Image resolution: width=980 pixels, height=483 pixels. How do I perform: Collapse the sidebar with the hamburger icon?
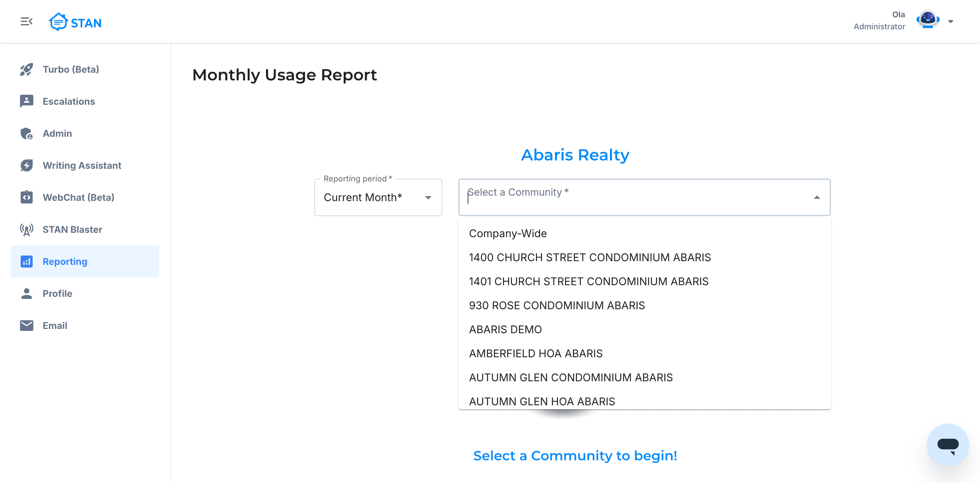coord(26,22)
